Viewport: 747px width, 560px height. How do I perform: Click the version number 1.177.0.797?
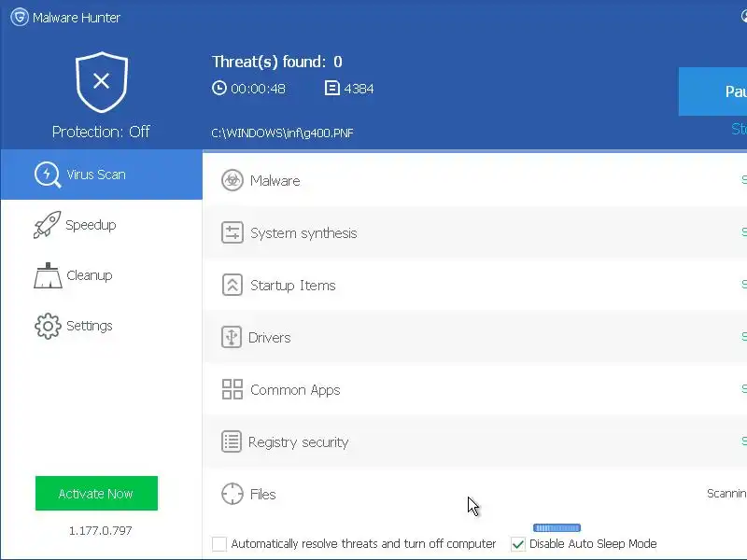(101, 530)
